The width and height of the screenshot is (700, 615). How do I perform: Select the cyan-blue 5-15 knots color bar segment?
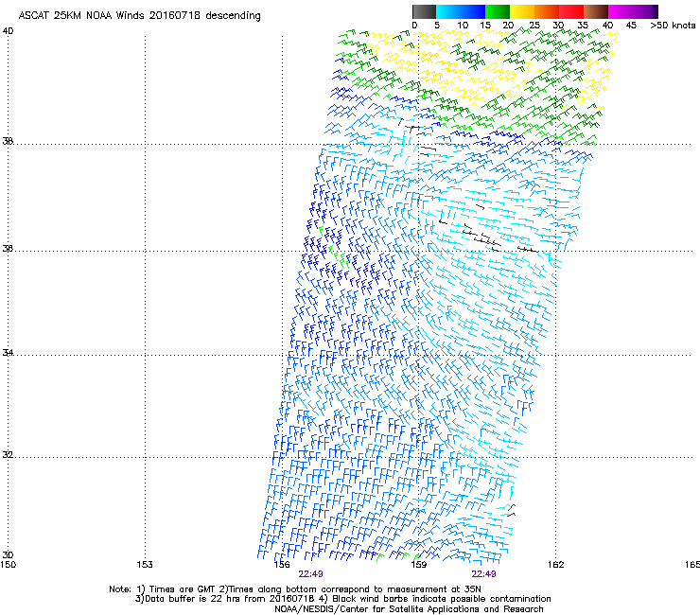coord(461,11)
